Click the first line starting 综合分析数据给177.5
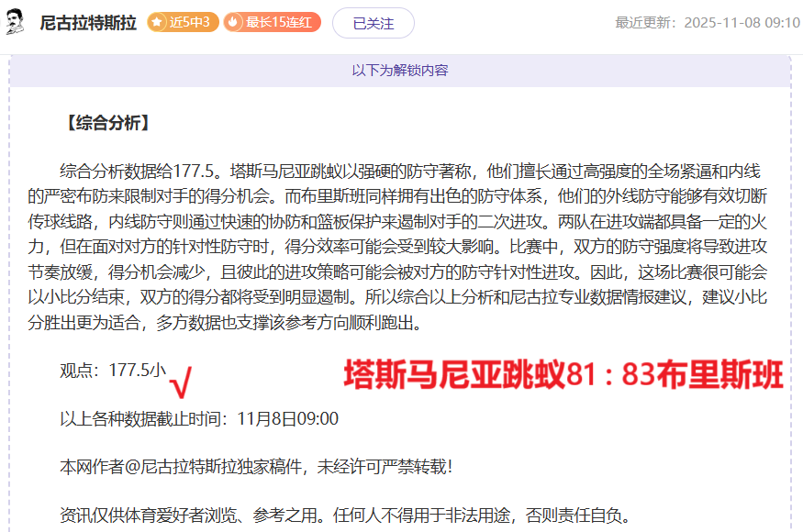 410,171
